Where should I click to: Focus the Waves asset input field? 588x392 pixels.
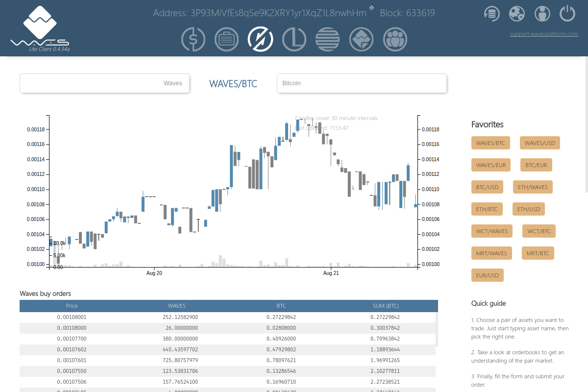click(x=104, y=83)
